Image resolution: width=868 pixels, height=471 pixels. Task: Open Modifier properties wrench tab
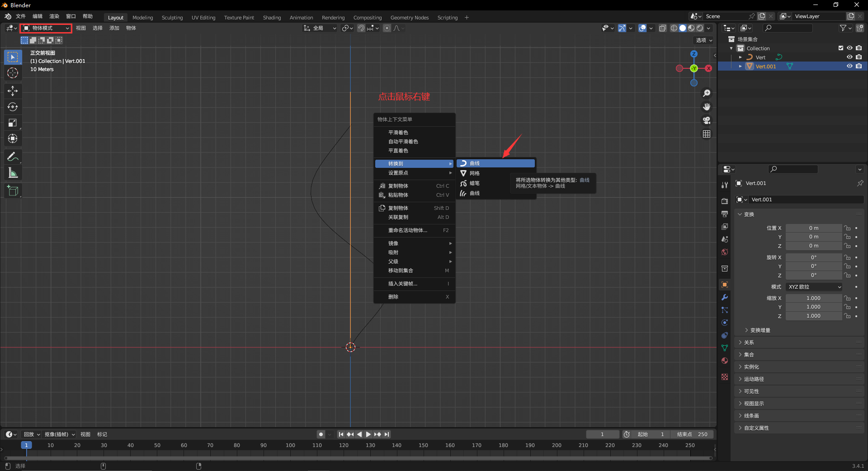pyautogui.click(x=725, y=297)
